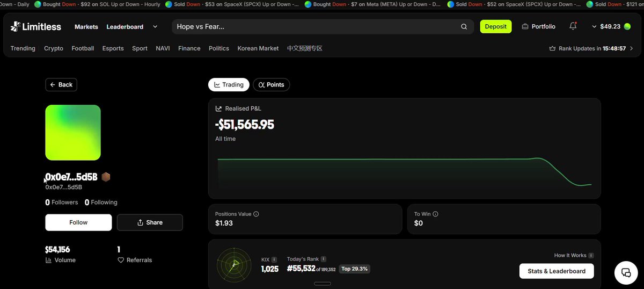Open the notifications bell

573,26
